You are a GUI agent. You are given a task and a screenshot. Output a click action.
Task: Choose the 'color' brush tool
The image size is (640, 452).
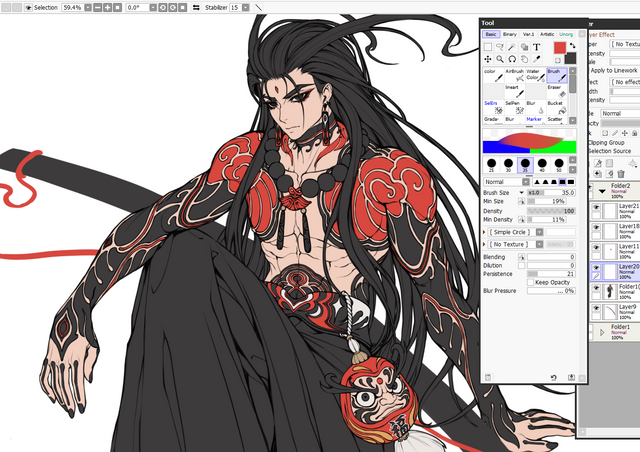click(x=493, y=75)
